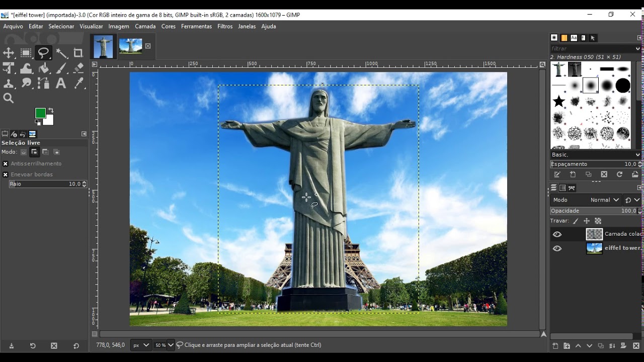
Task: Open the Basic brush tag dropdown
Action: coord(595,155)
